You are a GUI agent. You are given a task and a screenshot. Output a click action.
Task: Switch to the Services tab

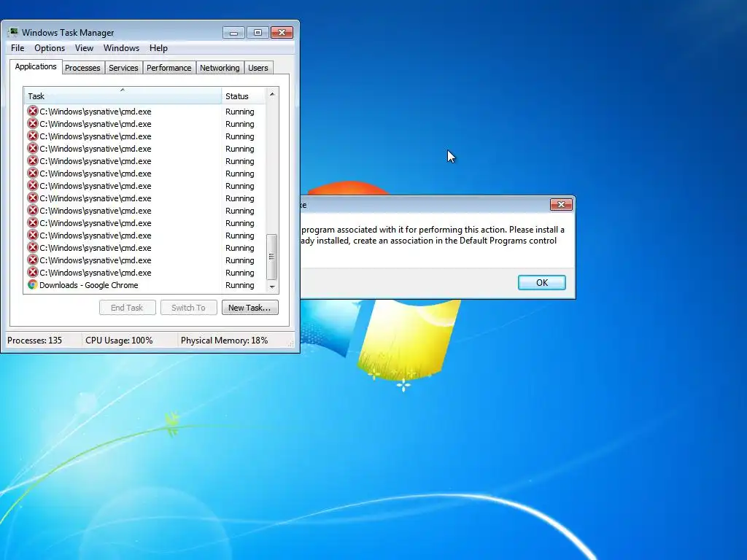[123, 68]
